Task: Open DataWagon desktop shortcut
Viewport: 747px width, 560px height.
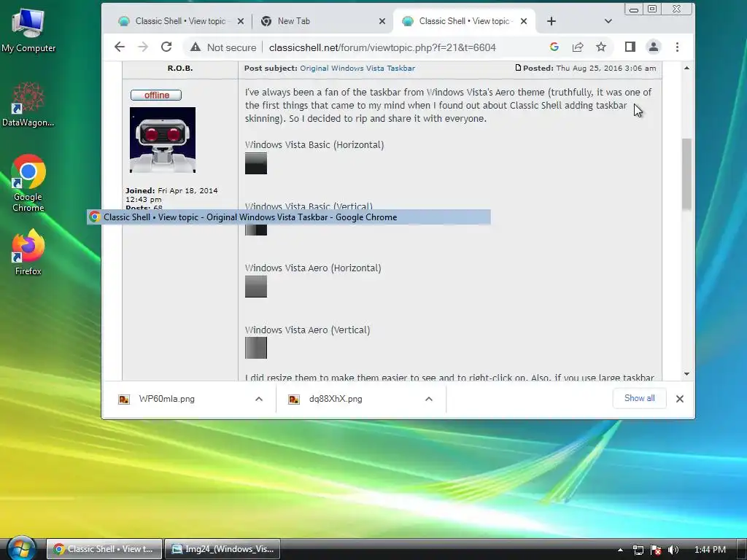Action: coord(28,104)
